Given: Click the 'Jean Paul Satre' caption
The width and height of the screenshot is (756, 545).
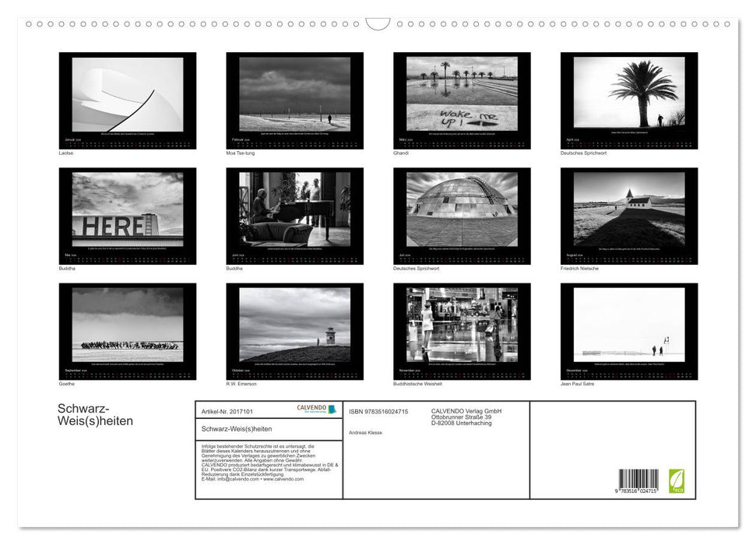Looking at the screenshot, I should 578,384.
